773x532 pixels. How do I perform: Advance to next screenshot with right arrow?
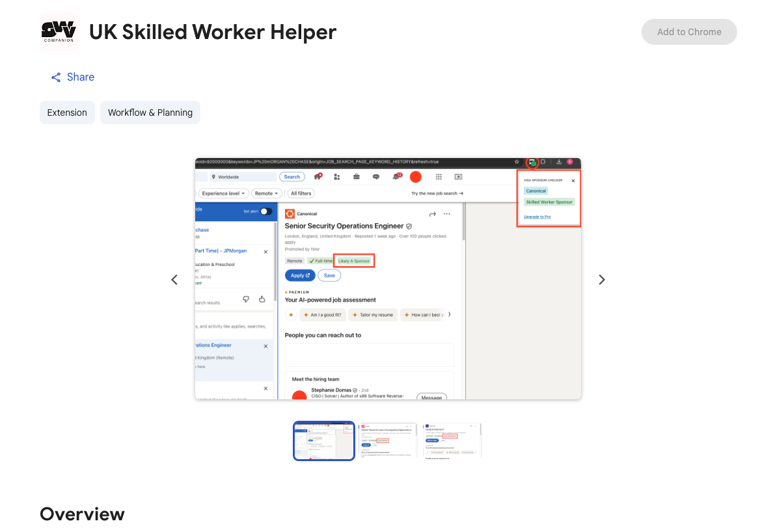point(601,280)
